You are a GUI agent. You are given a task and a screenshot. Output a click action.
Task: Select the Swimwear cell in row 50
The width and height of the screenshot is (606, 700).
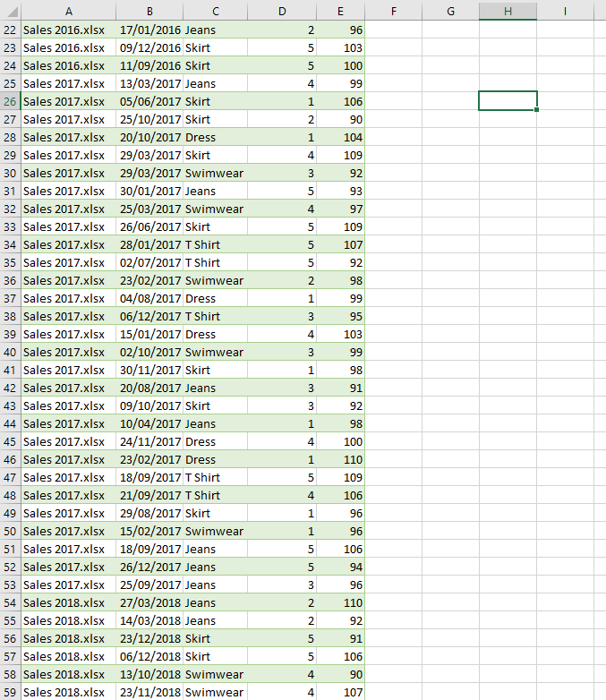(216, 531)
